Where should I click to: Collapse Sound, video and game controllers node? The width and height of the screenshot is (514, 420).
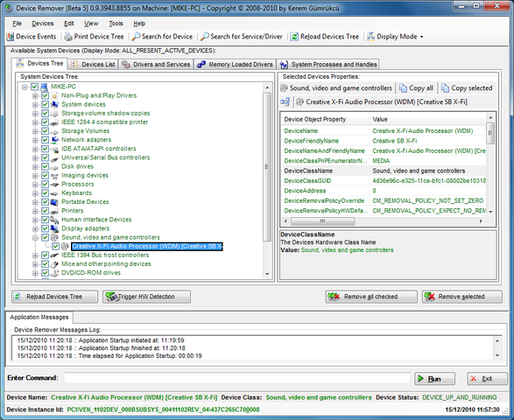(x=35, y=237)
